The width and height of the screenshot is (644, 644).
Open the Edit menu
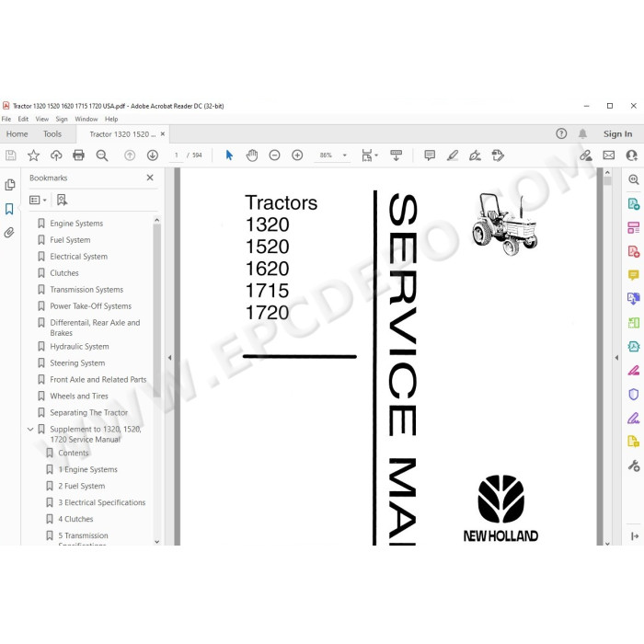tap(23, 119)
